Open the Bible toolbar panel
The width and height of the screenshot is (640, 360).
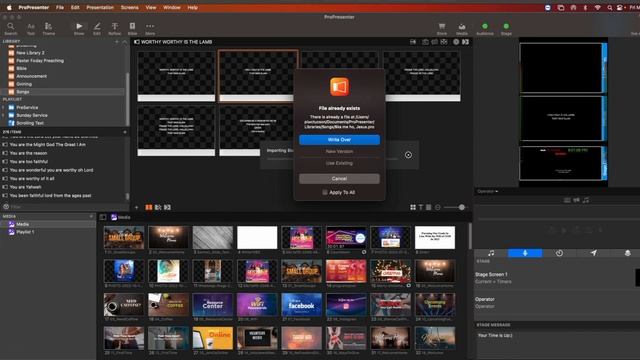tap(132, 29)
